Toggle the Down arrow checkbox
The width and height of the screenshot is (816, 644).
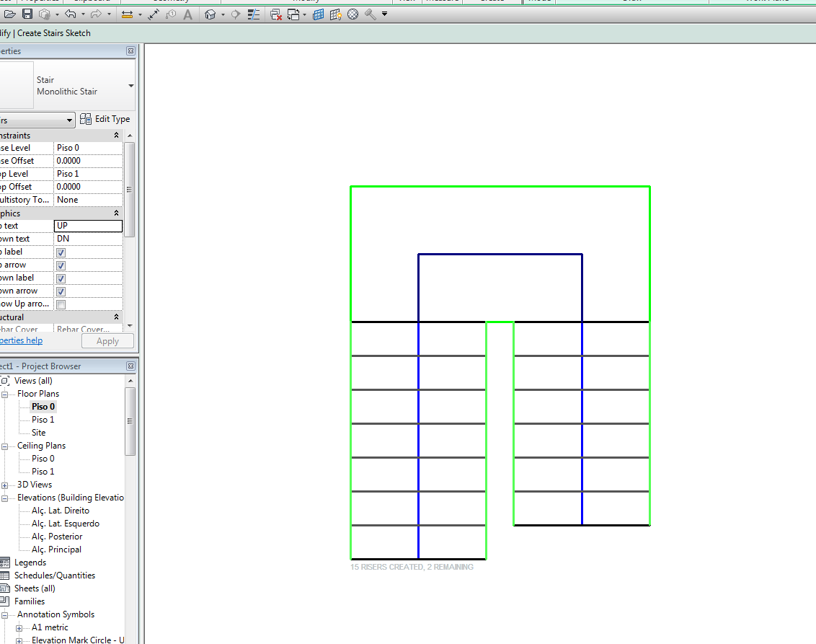click(x=61, y=291)
